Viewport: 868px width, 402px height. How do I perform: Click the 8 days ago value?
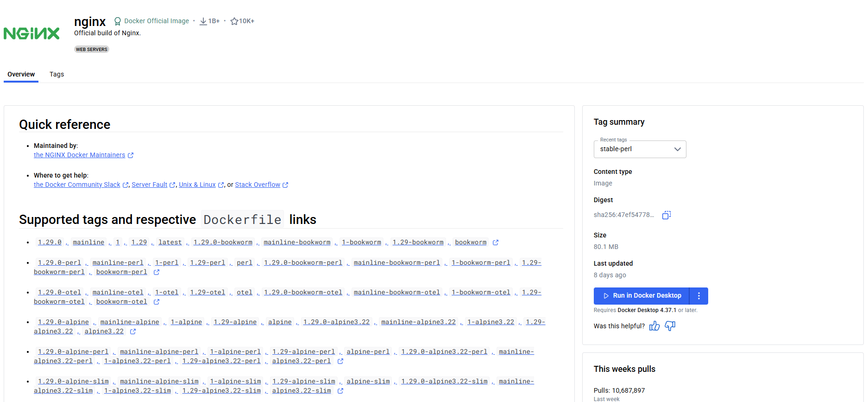tap(610, 275)
